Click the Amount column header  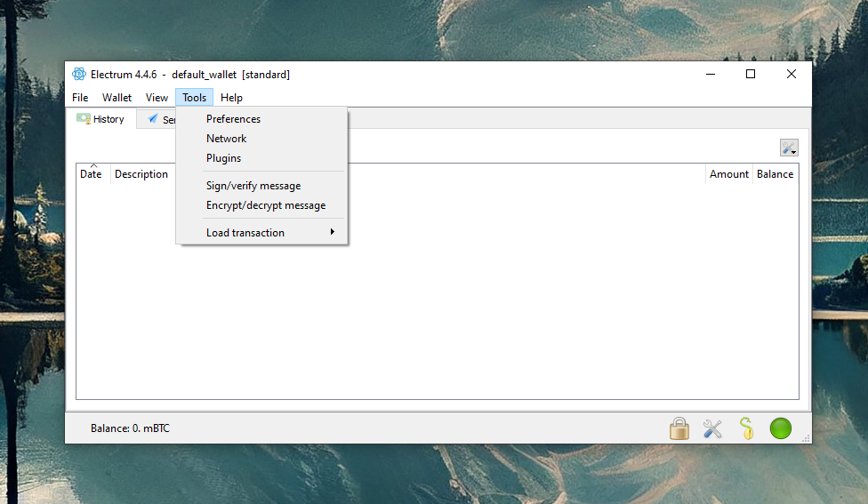click(x=728, y=174)
